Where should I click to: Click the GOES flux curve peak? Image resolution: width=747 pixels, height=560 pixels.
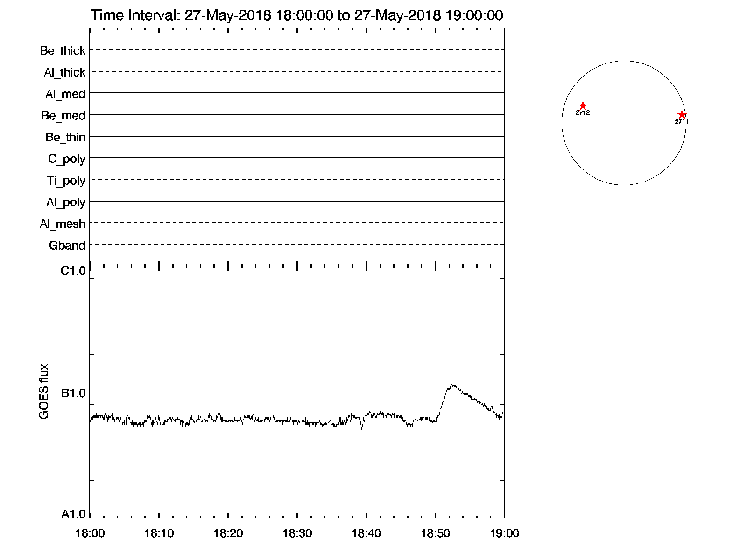(451, 385)
